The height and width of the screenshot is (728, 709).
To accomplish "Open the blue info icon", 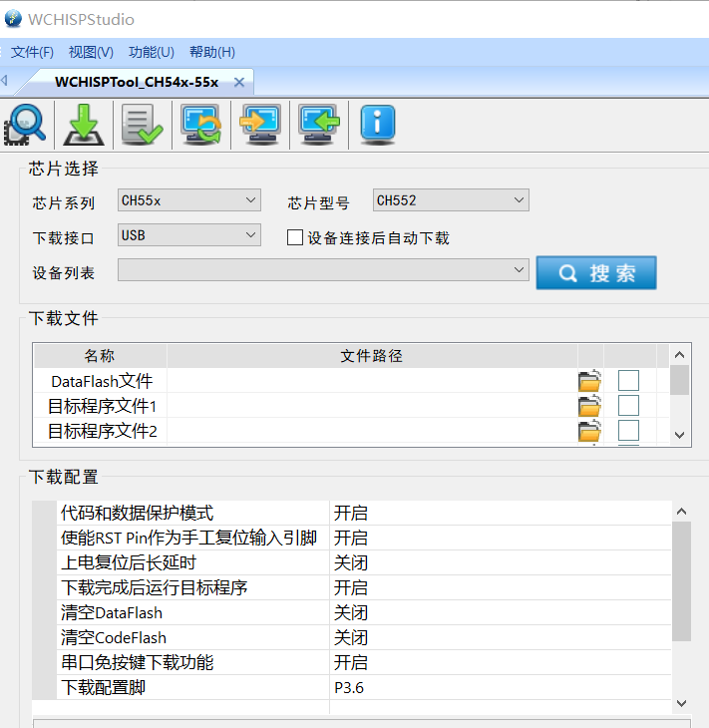I will tap(377, 125).
